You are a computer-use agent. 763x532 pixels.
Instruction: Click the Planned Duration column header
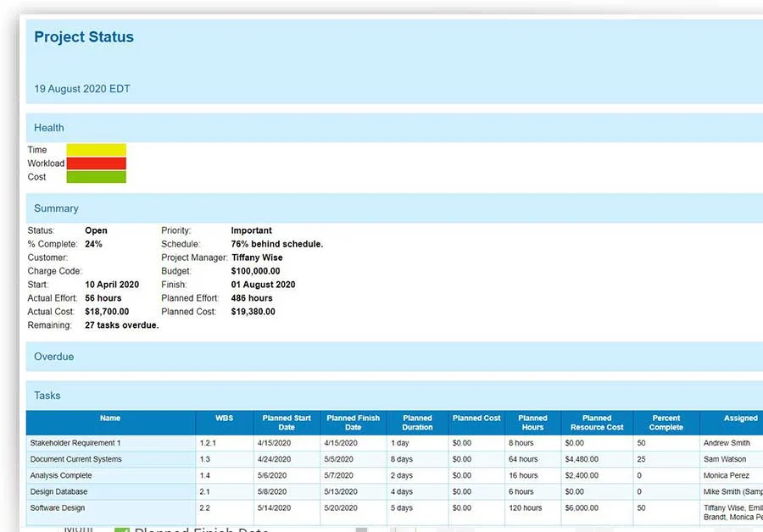click(417, 423)
